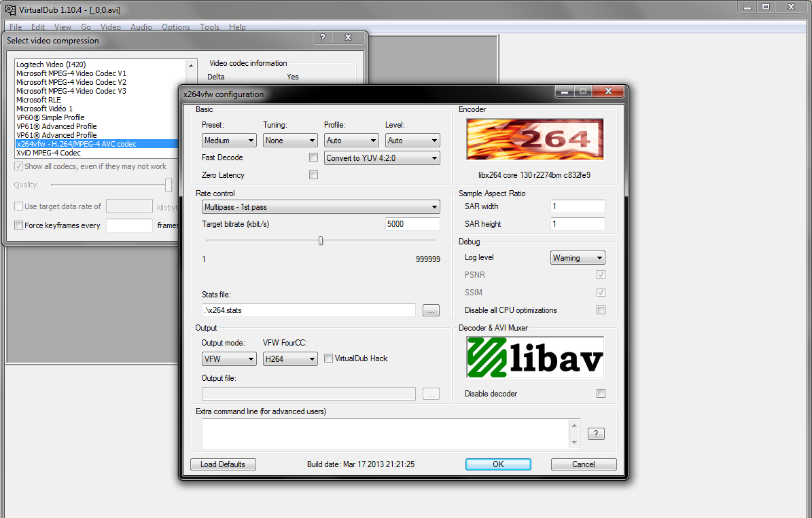Open the VFW FourCC dropdown set to H264
Image resolution: width=812 pixels, height=518 pixels.
(x=290, y=358)
